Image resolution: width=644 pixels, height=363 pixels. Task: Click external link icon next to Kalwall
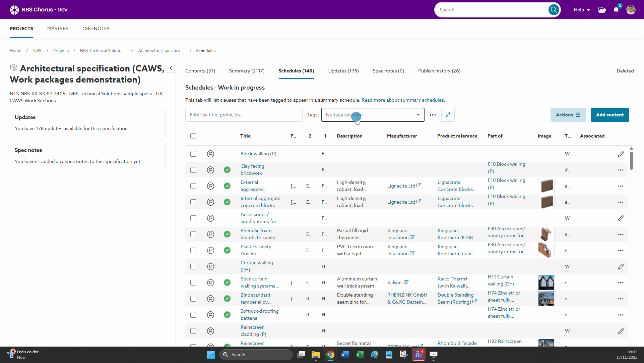click(x=406, y=282)
